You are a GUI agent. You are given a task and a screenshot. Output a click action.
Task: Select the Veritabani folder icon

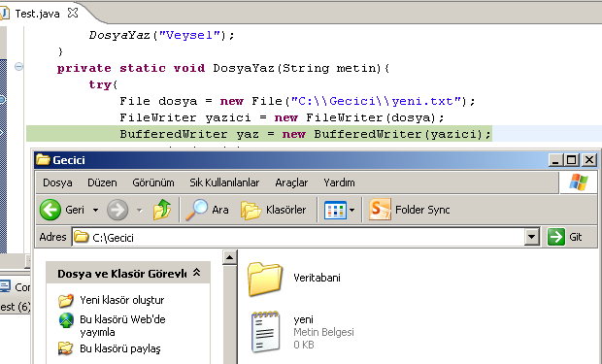point(265,279)
